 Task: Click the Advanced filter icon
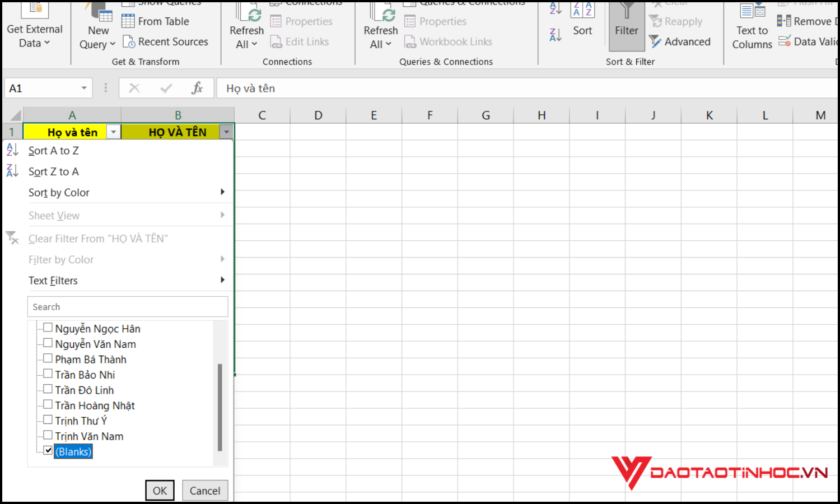(x=655, y=42)
